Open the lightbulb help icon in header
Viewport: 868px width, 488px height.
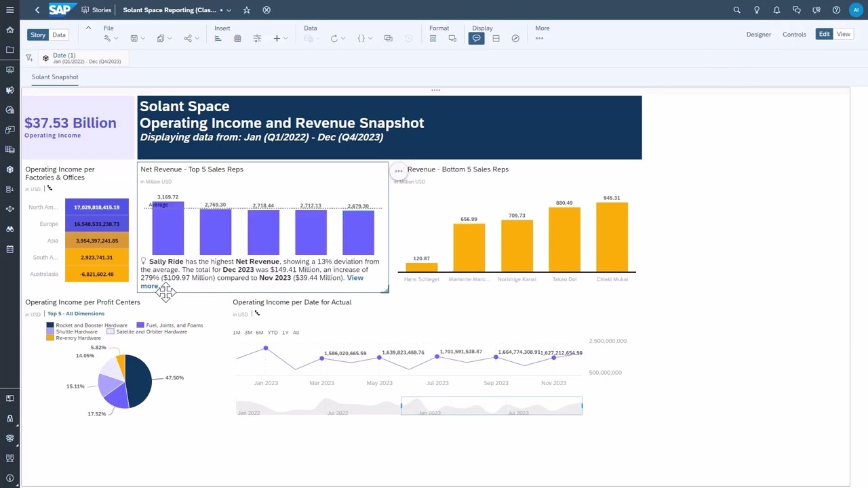(757, 10)
